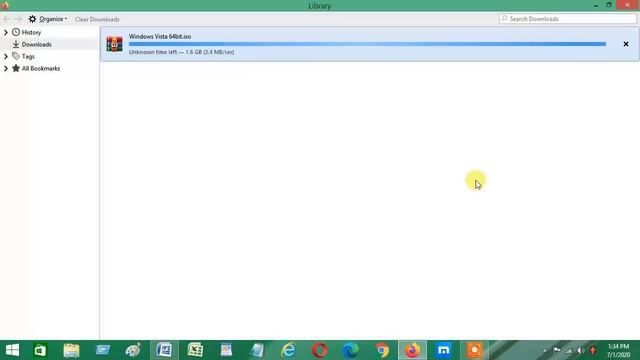
Task: Select Downloads in the sidebar
Action: (36, 44)
